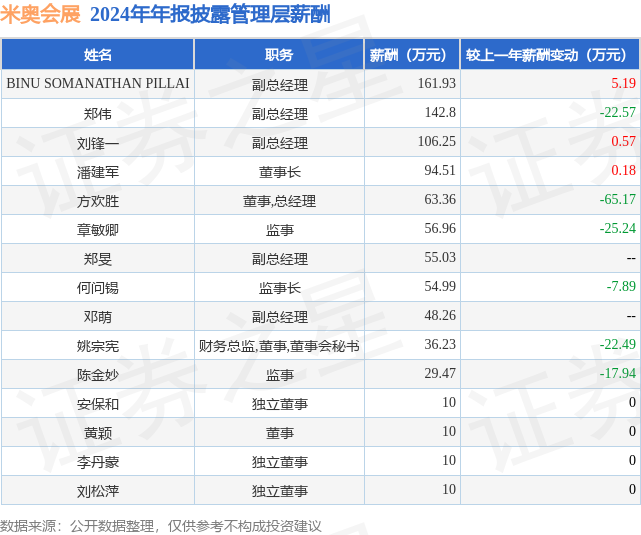Click the 职务 column header
641x535 pixels.
click(279, 54)
